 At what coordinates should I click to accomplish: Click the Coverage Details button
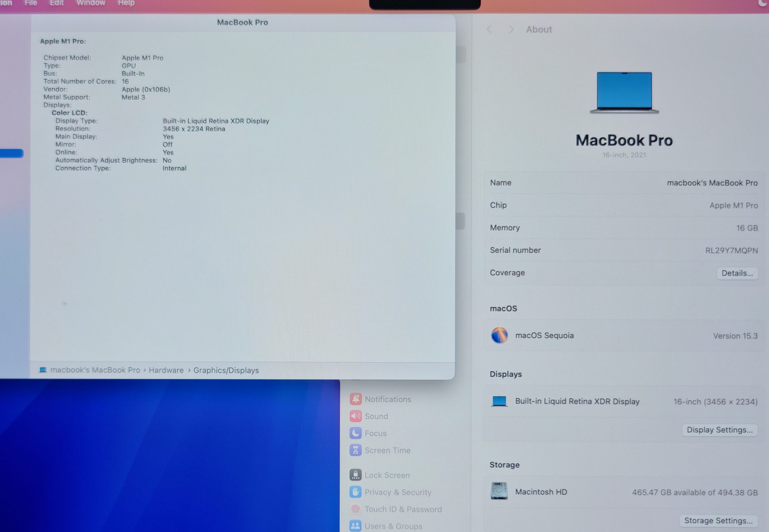click(737, 273)
